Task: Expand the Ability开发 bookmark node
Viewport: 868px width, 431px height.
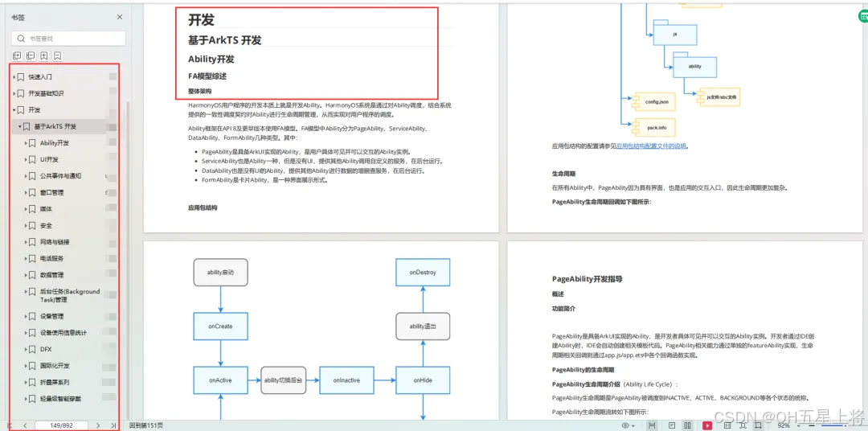Action: tap(26, 143)
